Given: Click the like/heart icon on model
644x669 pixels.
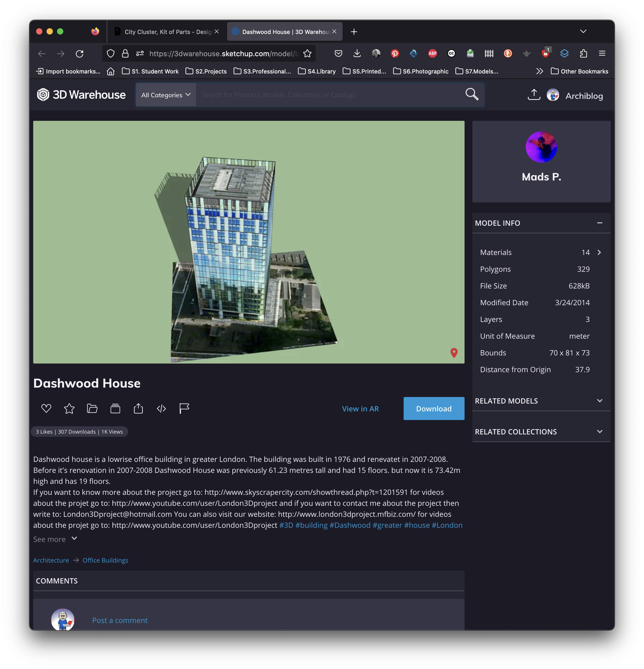Looking at the screenshot, I should [x=46, y=409].
